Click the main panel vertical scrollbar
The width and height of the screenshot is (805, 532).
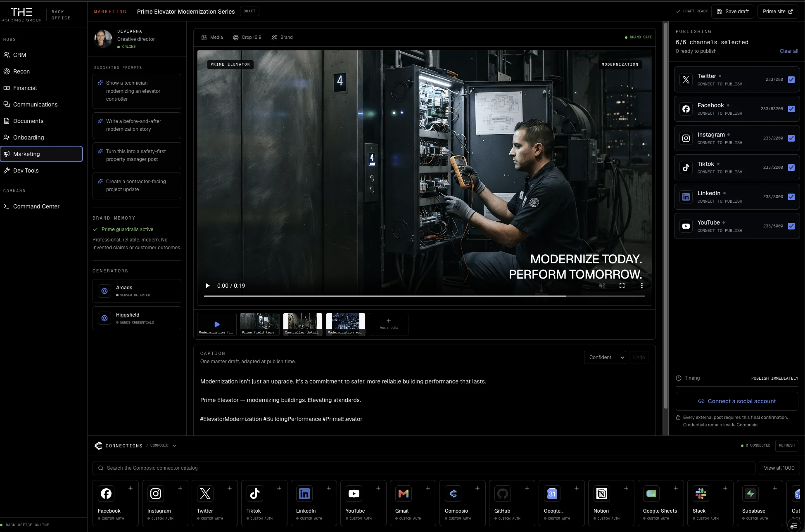pos(665,215)
